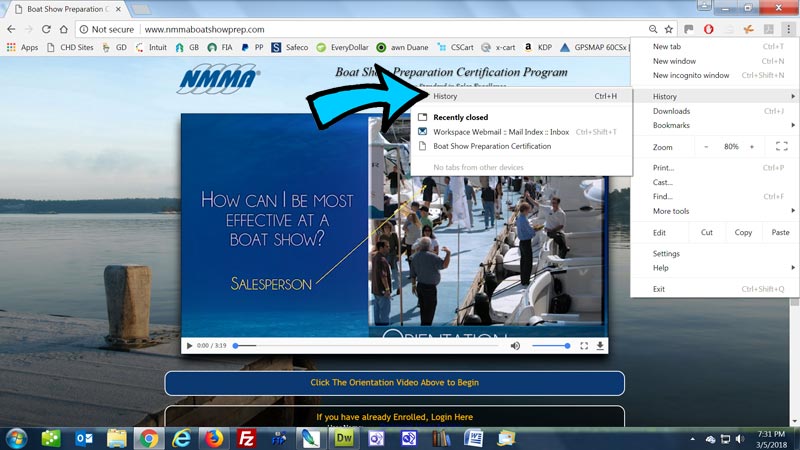The height and width of the screenshot is (450, 800).
Task: Reload the current page
Action: pos(46,29)
